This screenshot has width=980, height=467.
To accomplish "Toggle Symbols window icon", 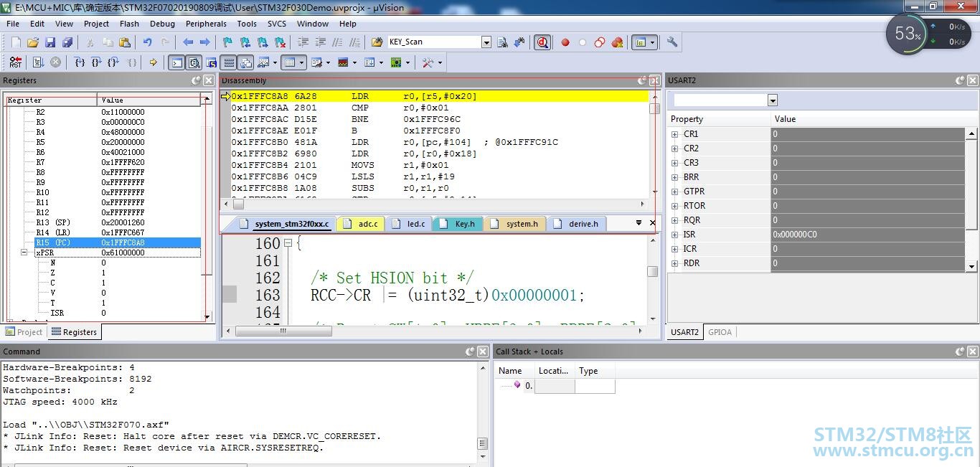I will pos(212,62).
